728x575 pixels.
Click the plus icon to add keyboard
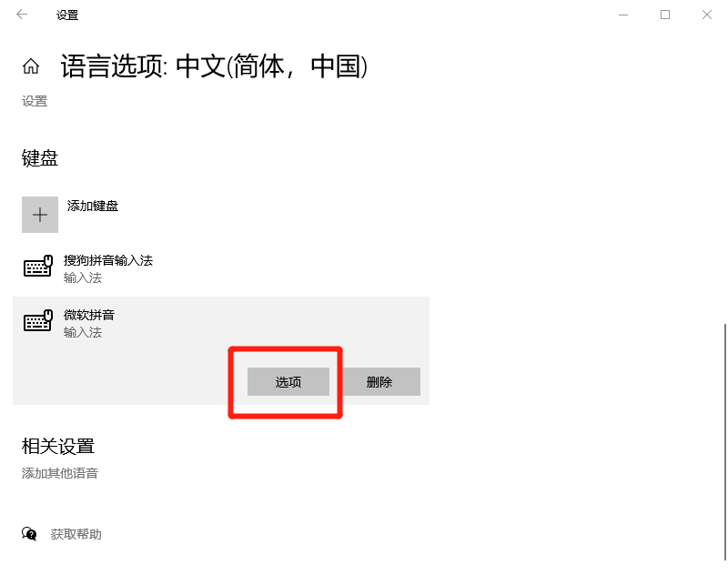click(40, 215)
